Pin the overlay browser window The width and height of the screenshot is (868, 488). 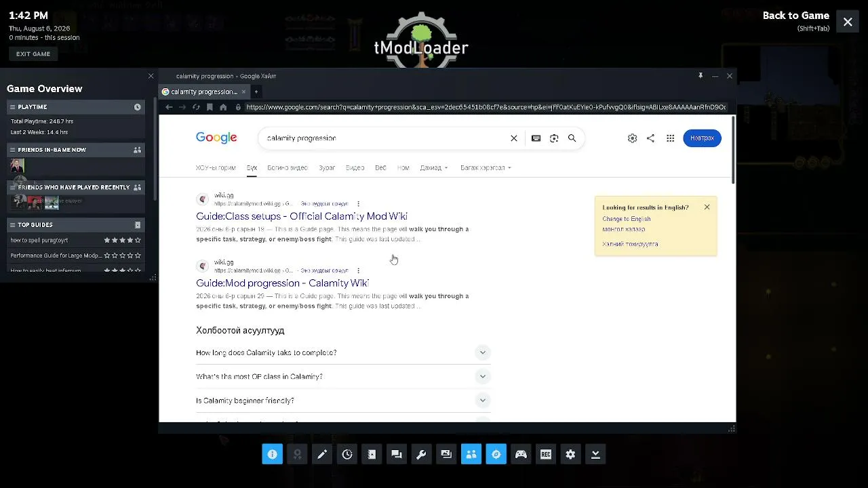click(701, 76)
